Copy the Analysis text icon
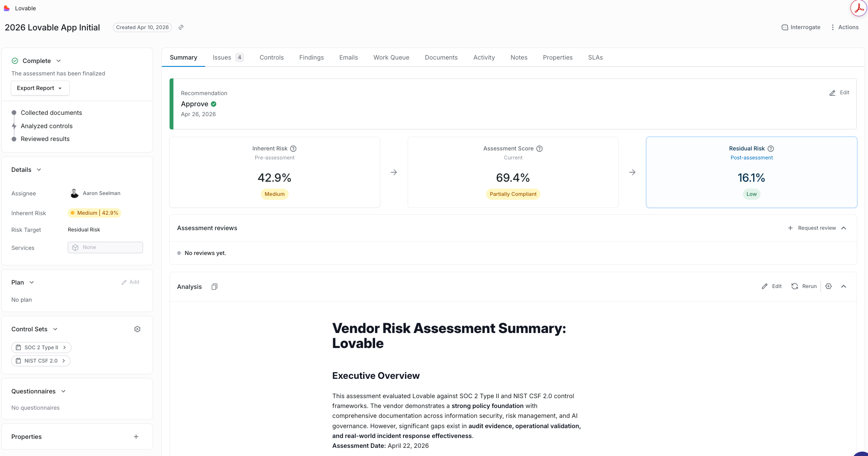The image size is (868, 456). coord(215,287)
